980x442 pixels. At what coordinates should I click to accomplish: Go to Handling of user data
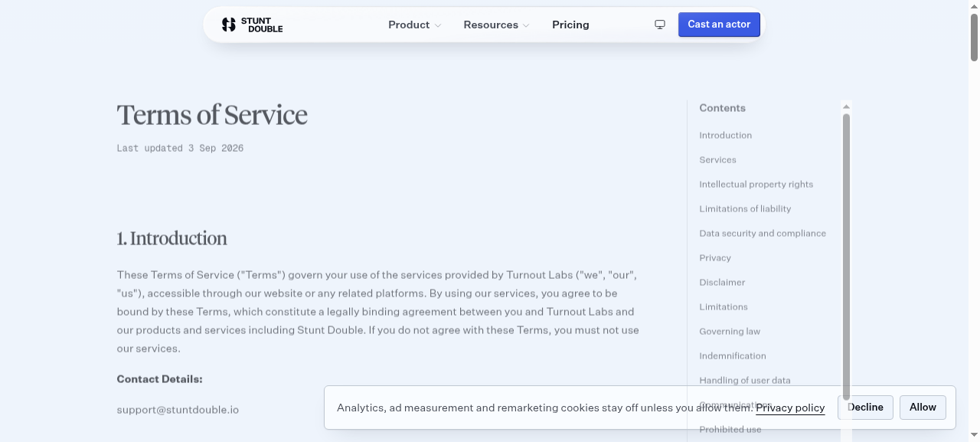pos(745,381)
